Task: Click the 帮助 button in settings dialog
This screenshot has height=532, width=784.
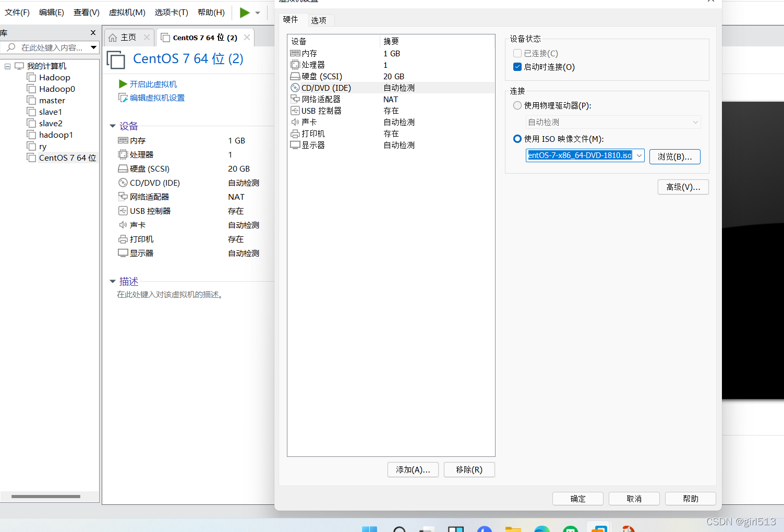Action: [691, 499]
